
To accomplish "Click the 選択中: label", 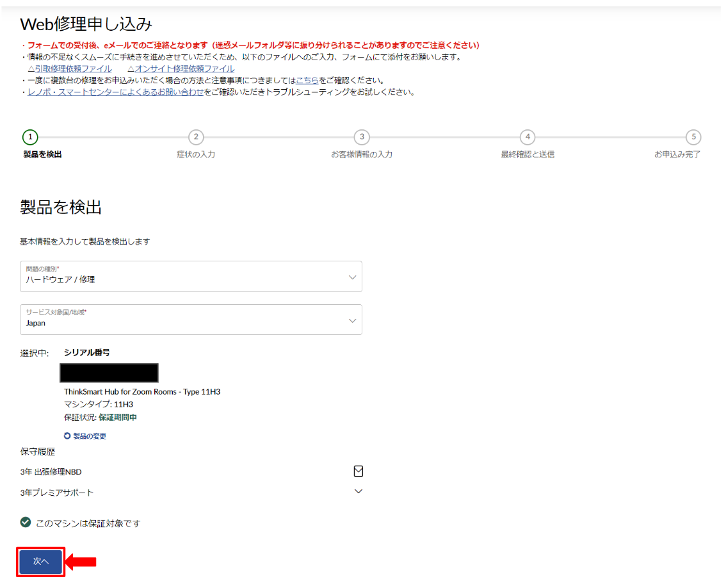I will pyautogui.click(x=35, y=353).
